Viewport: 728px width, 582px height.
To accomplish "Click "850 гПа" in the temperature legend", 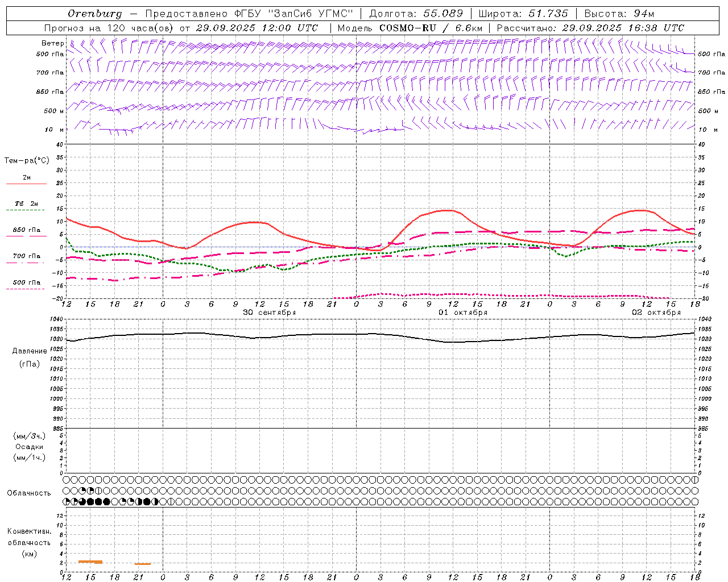I will 27,230.
